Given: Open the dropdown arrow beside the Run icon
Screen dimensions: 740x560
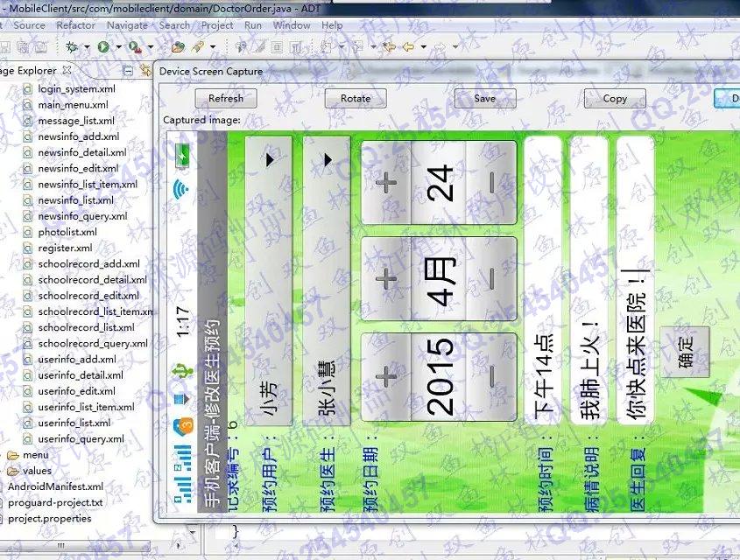Looking at the screenshot, I should click(116, 47).
